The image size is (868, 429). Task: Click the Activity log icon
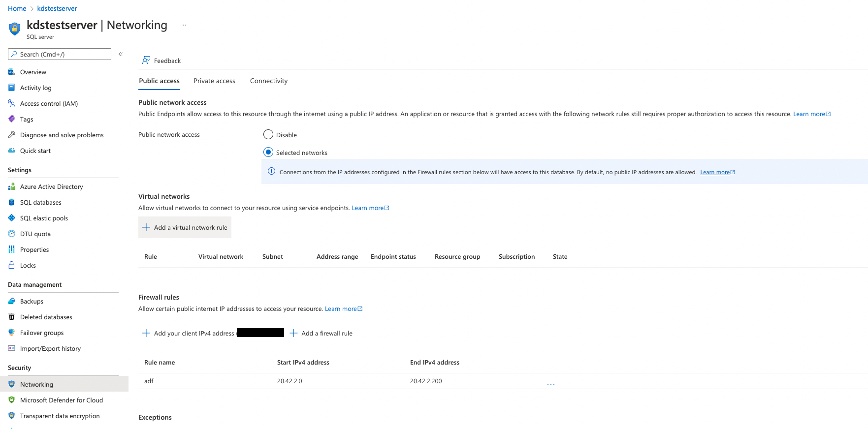(x=11, y=88)
